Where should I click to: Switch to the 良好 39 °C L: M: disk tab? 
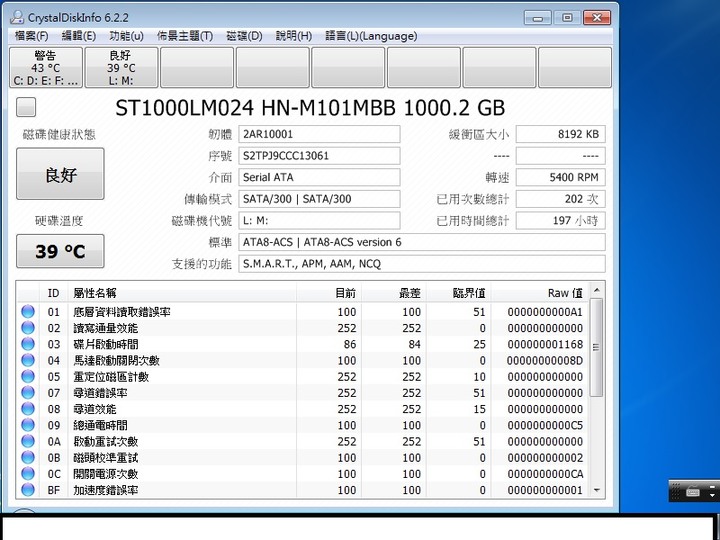coord(120,67)
